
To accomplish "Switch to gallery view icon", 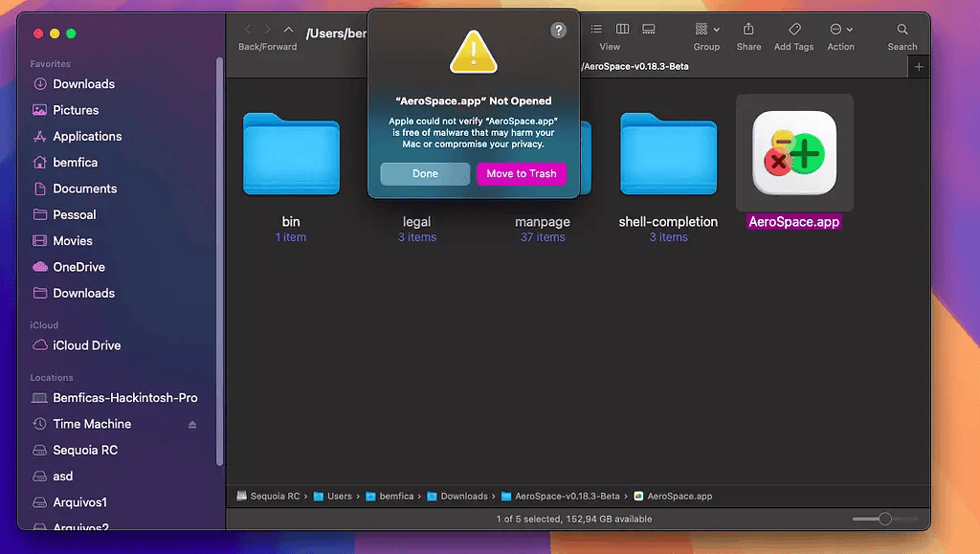I will point(648,30).
